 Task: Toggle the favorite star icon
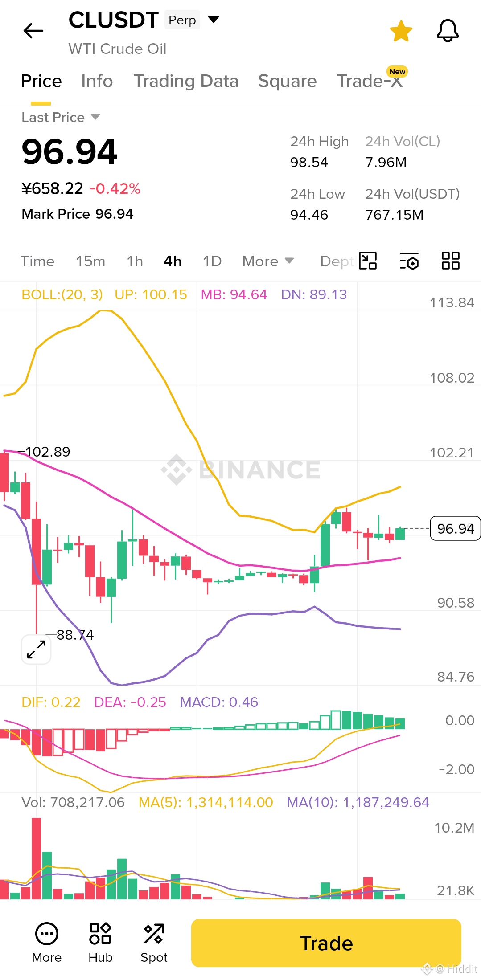[401, 31]
